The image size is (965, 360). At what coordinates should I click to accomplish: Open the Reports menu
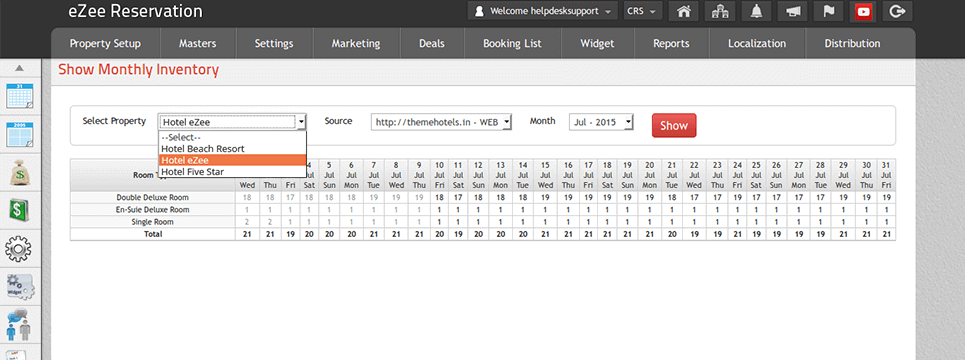click(x=671, y=44)
